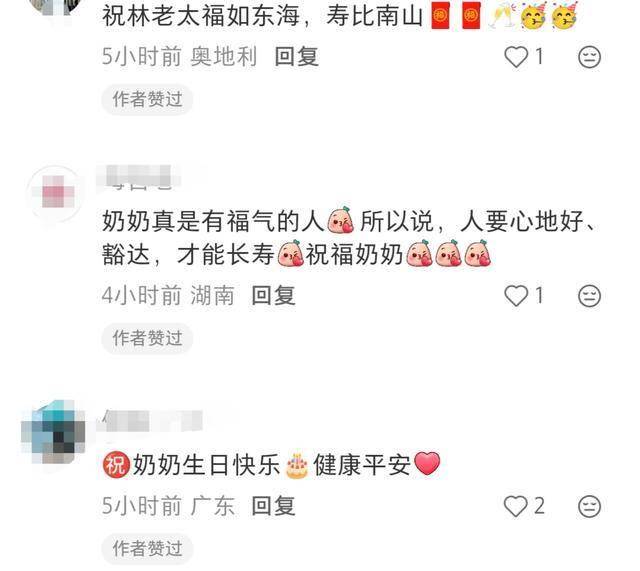The height and width of the screenshot is (571, 640).
Task: Open the pink pixelated avatar profile
Action: [x=55, y=193]
